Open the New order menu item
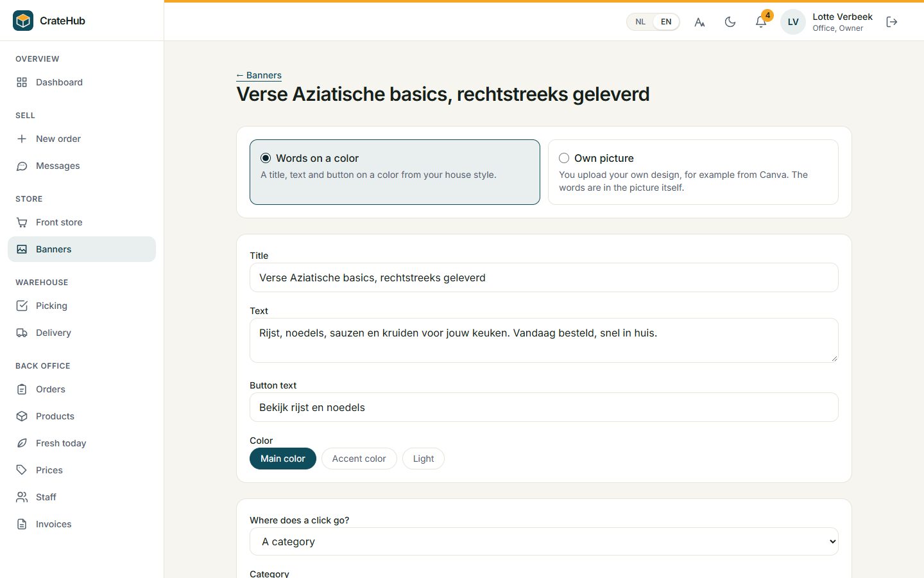Viewport: 924px width, 578px height. click(x=81, y=139)
